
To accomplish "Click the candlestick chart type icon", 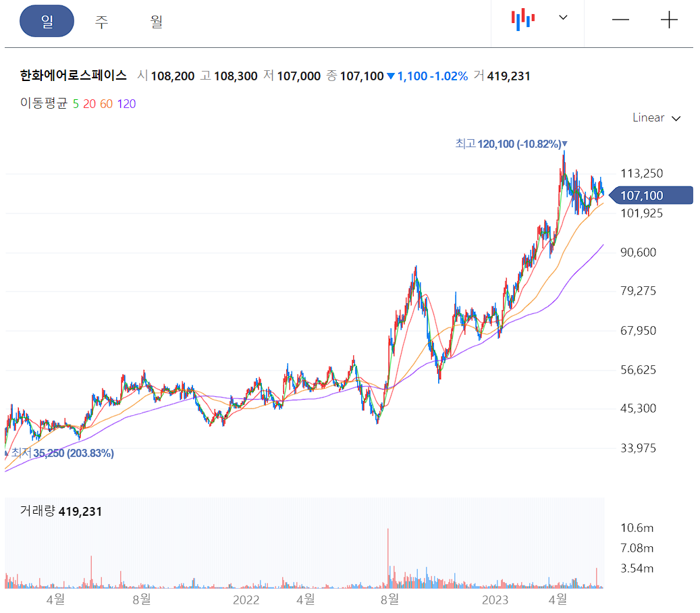I will [x=523, y=20].
